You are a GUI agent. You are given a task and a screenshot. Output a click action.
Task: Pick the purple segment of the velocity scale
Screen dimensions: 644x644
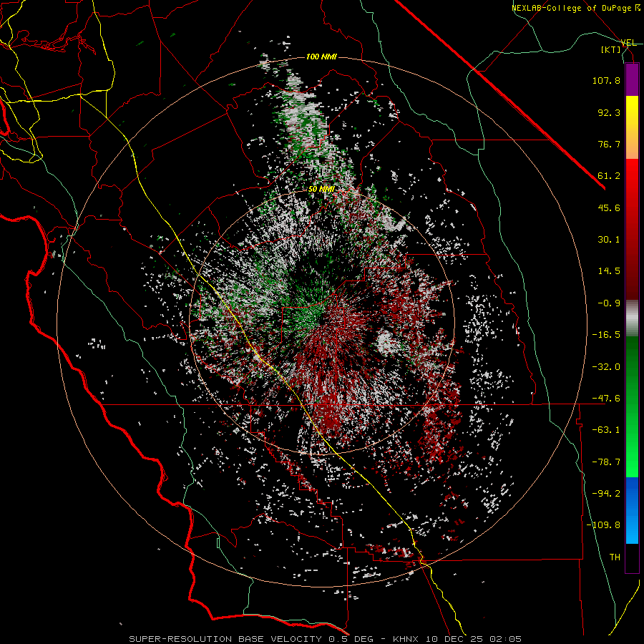pyautogui.click(x=632, y=80)
